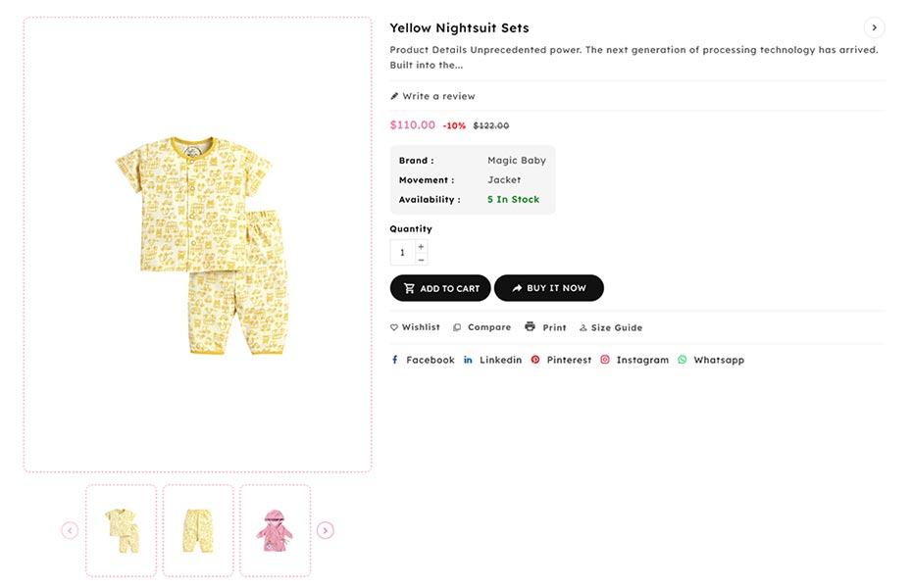Select the yellow pants thumbnail
Screen dimensions: 912x588
(x=198, y=530)
